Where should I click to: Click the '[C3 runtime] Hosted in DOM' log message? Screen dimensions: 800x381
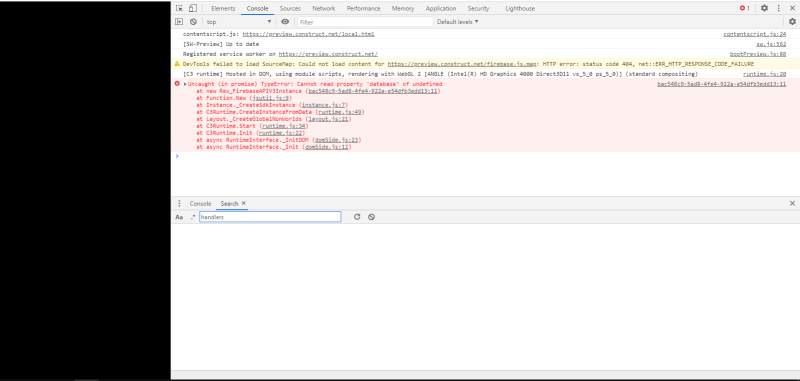[440, 74]
